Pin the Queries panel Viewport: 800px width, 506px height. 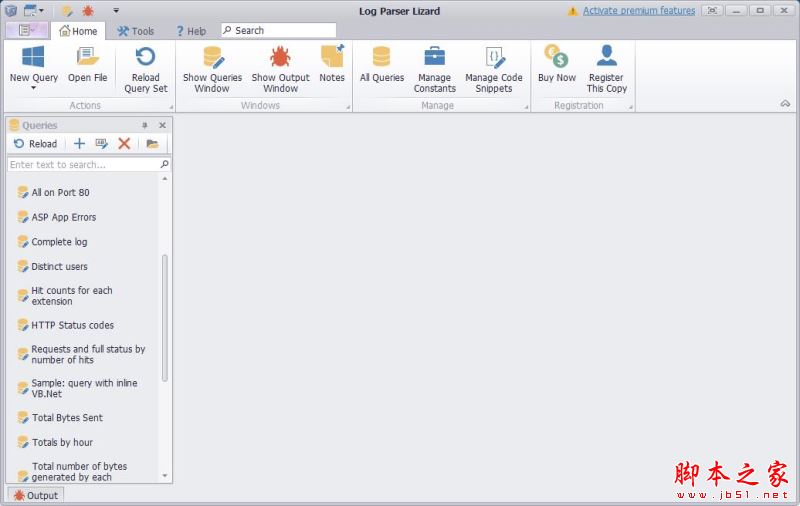144,125
